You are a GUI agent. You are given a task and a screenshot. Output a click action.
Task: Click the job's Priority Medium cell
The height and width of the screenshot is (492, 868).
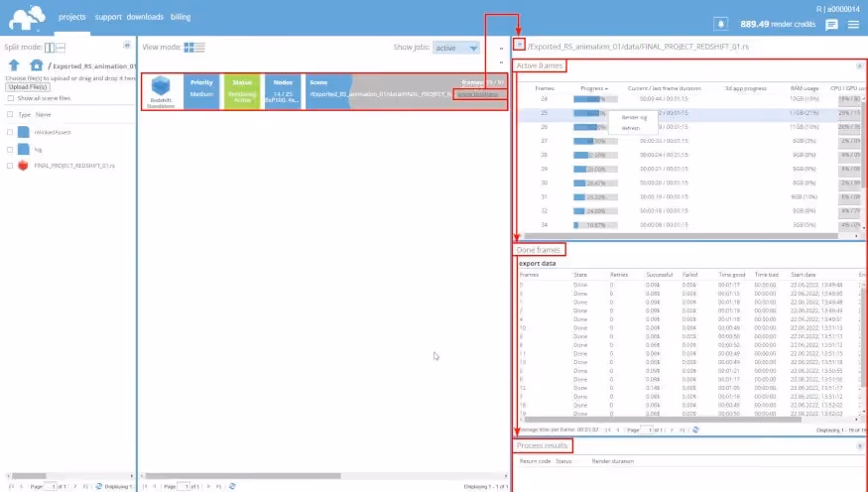coord(201,92)
